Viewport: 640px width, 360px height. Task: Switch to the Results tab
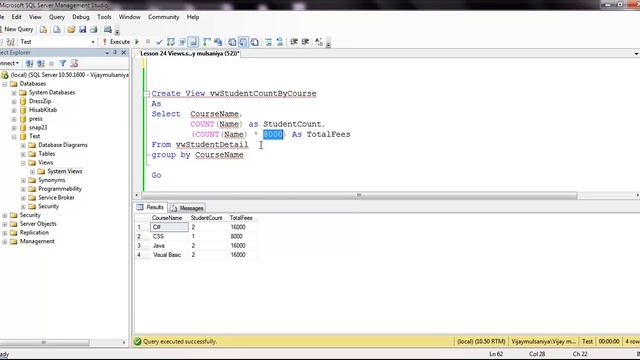pyautogui.click(x=150, y=207)
